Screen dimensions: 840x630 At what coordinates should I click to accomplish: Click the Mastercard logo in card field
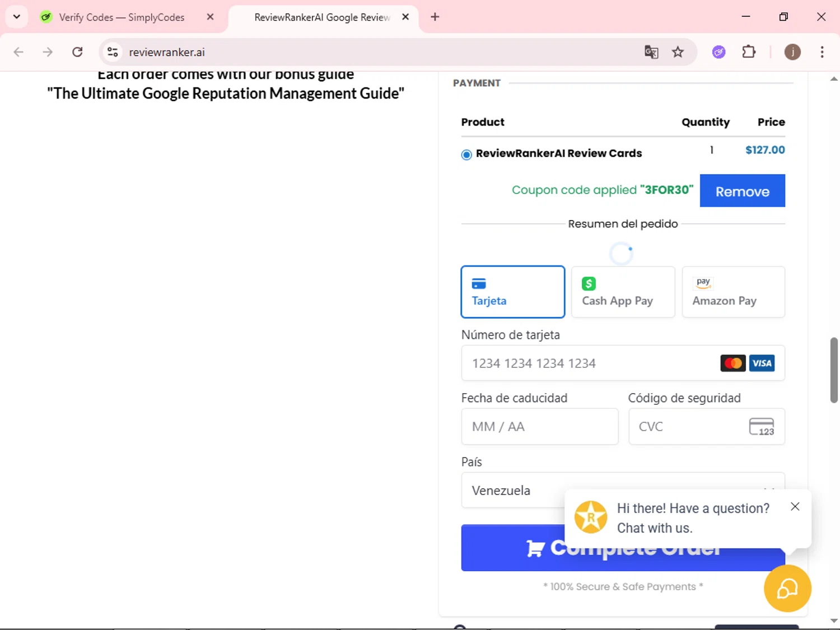733,363
